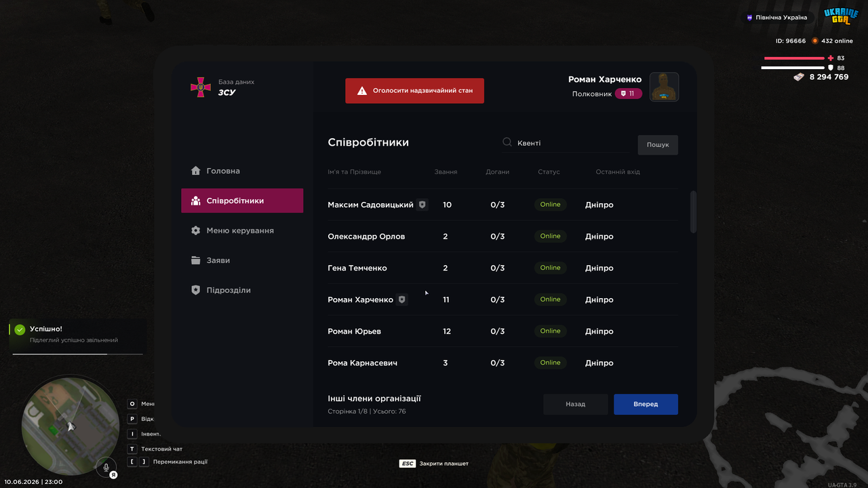Click the Звання column header

(x=446, y=172)
